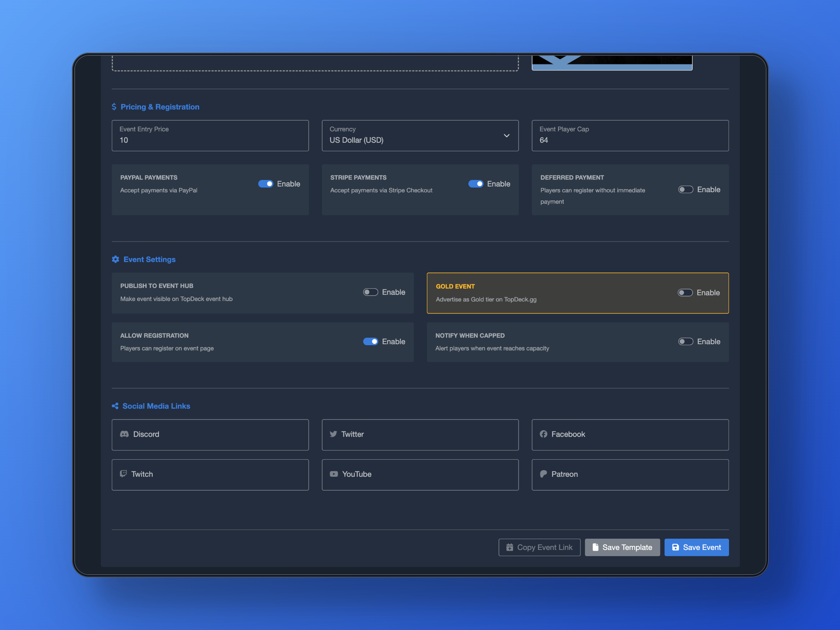The width and height of the screenshot is (840, 630).
Task: Click the Event Settings gear icon
Action: tap(115, 259)
